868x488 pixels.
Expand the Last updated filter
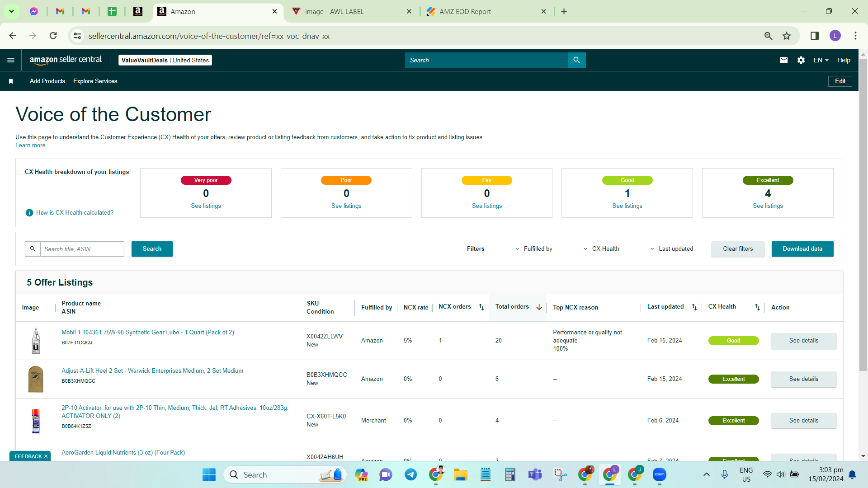coord(671,249)
